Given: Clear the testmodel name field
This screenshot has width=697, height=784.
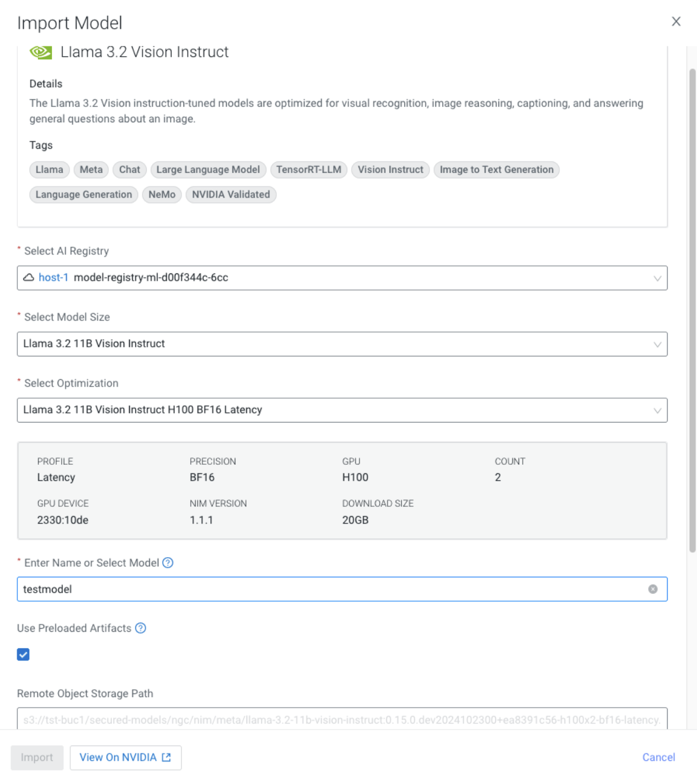Looking at the screenshot, I should click(x=652, y=589).
